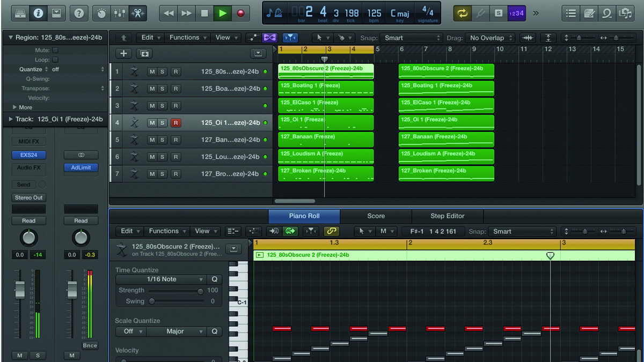Click the vertical auto zoom button
The height and width of the screenshot is (362, 644).
[548, 38]
